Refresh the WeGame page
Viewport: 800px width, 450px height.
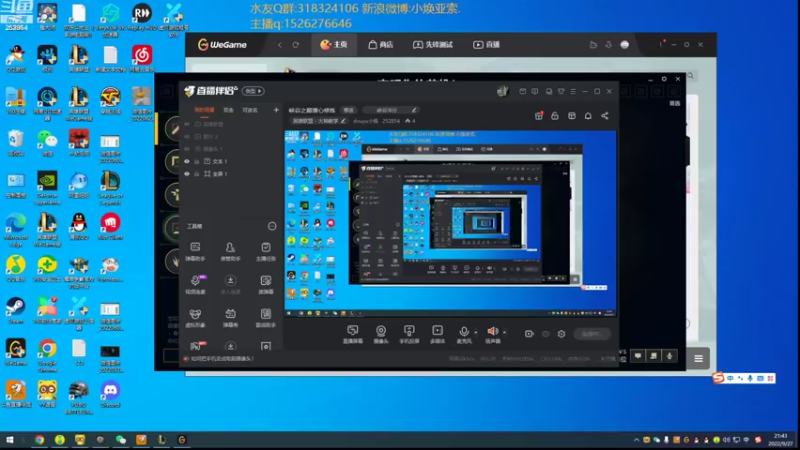click(x=295, y=44)
